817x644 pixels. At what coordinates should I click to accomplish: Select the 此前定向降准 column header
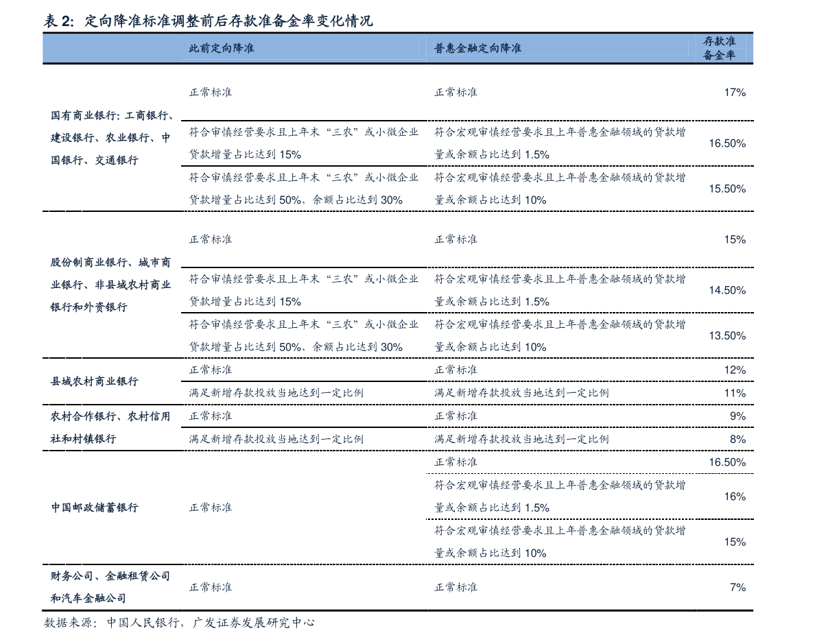(222, 48)
